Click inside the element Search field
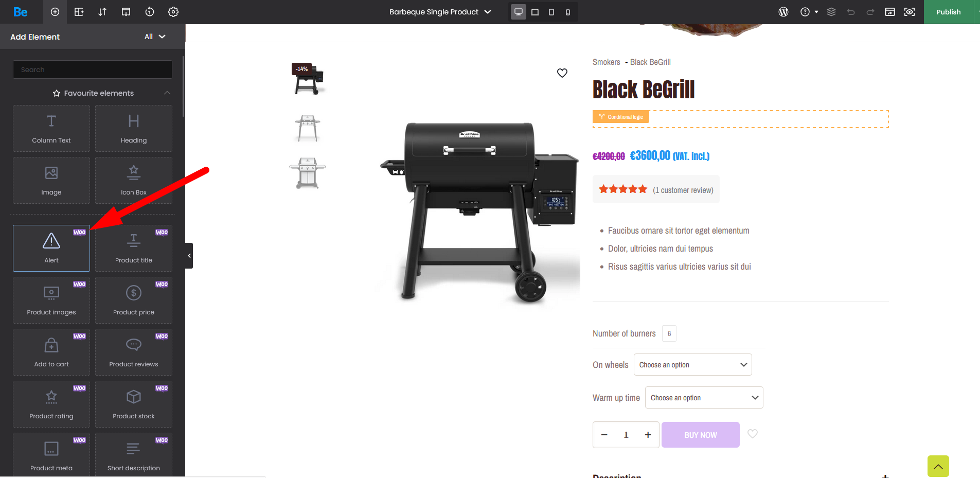The width and height of the screenshot is (980, 478). (x=93, y=69)
